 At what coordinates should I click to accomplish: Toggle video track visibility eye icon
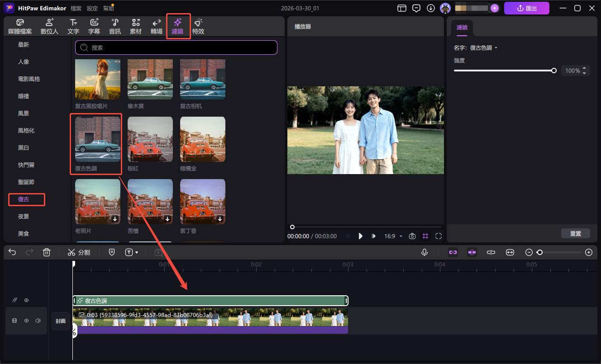tap(27, 321)
